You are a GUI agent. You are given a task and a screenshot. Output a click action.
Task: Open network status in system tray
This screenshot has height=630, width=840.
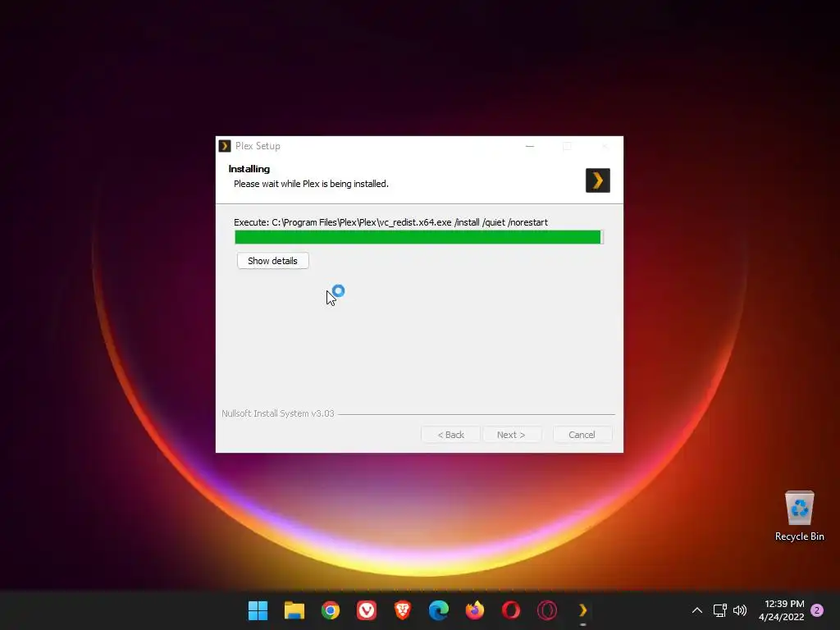pyautogui.click(x=719, y=610)
